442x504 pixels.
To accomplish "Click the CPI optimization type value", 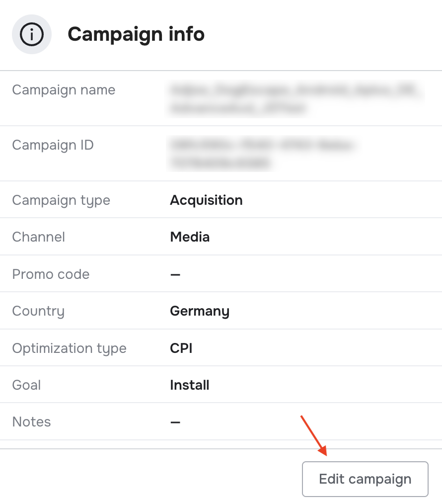I will (181, 348).
